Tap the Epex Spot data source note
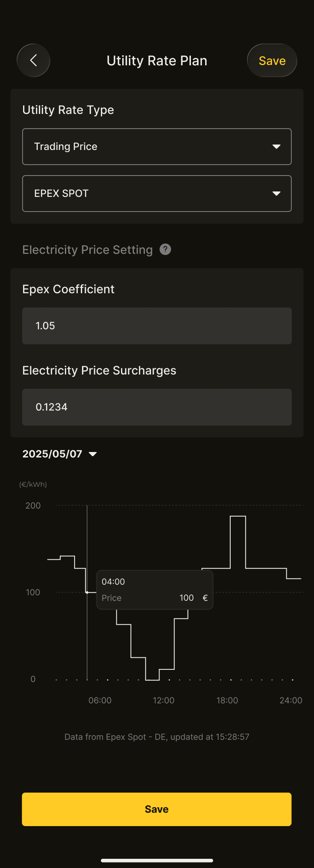Image resolution: width=314 pixels, height=868 pixels. 157,737
